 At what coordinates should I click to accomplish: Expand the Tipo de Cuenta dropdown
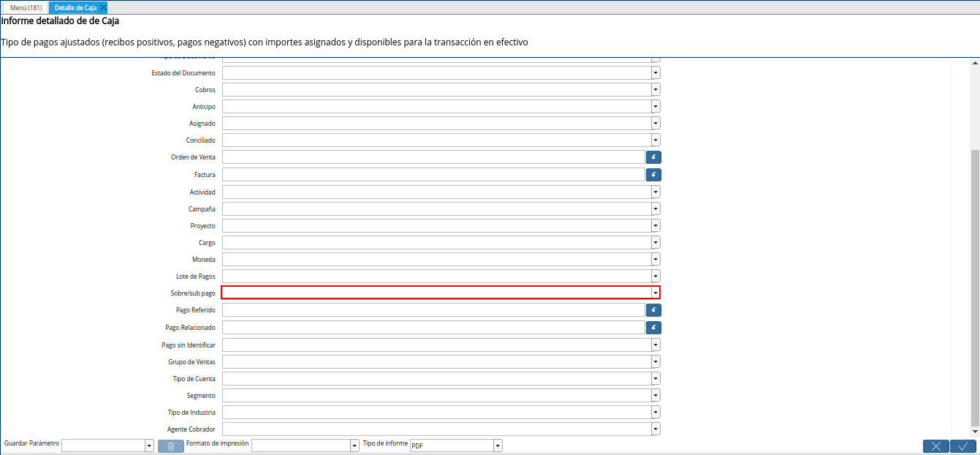pos(655,378)
